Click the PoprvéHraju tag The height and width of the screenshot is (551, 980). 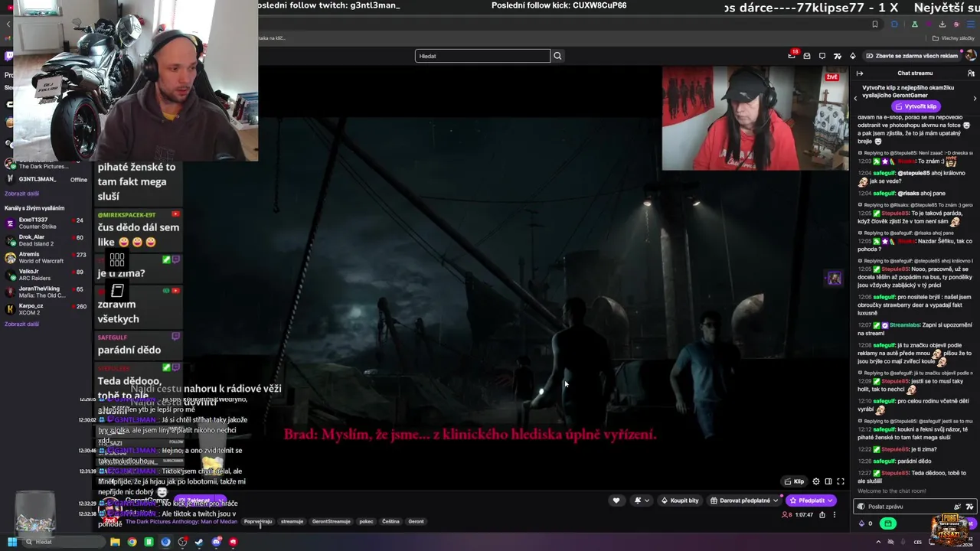click(x=258, y=521)
